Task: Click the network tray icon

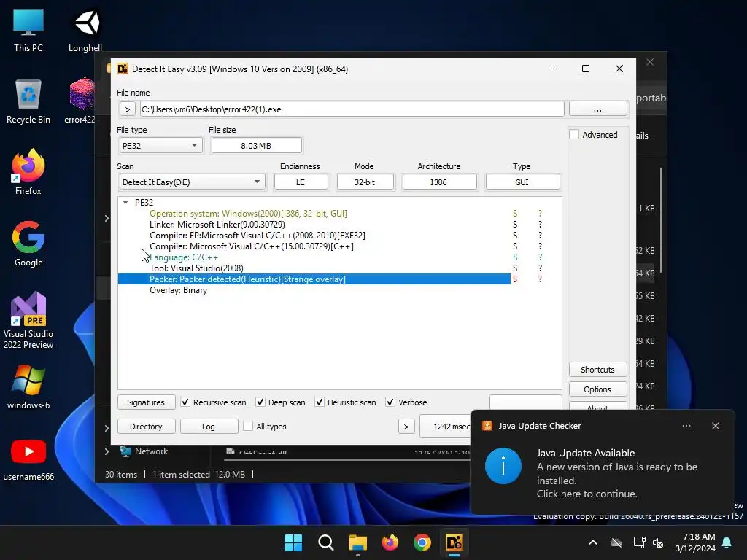Action: [x=639, y=542]
